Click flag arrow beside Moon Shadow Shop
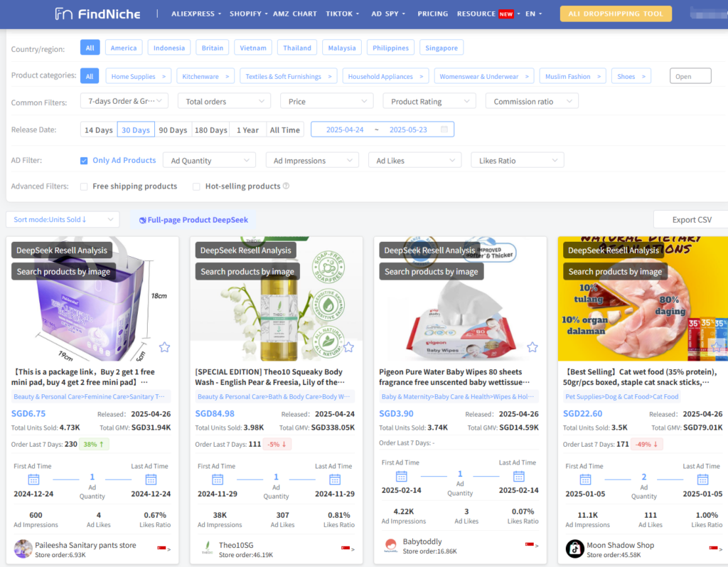Viewport: 728px width, 567px height. point(716,549)
